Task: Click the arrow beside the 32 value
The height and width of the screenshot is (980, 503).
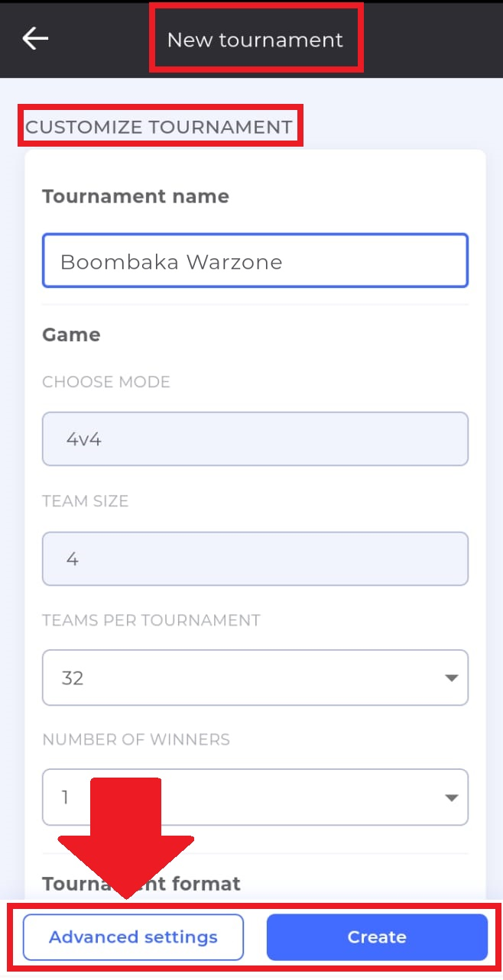Action: pos(451,678)
